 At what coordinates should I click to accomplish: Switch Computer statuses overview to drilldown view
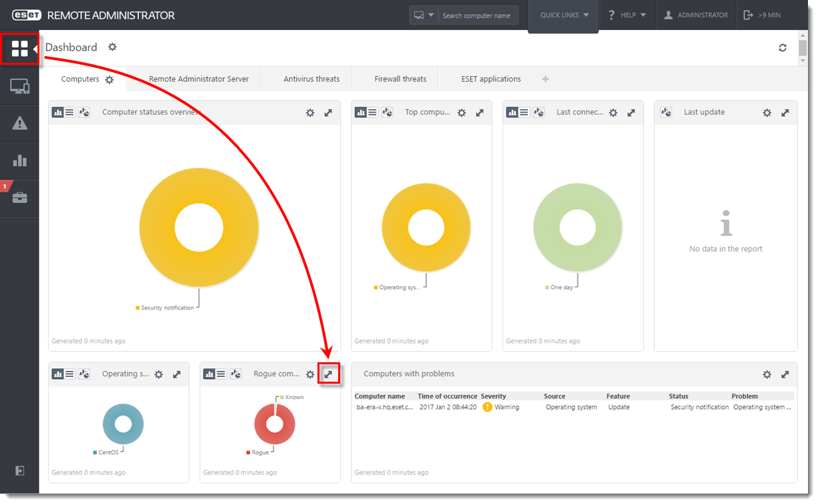[84, 112]
